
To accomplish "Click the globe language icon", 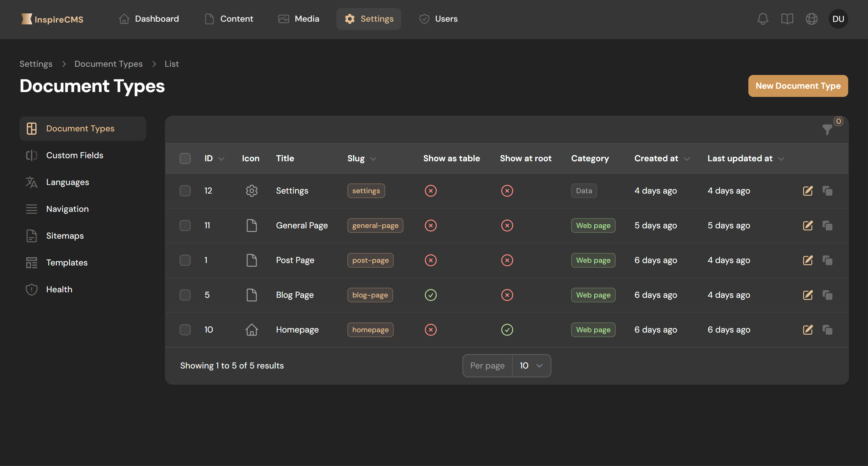I will click(811, 19).
